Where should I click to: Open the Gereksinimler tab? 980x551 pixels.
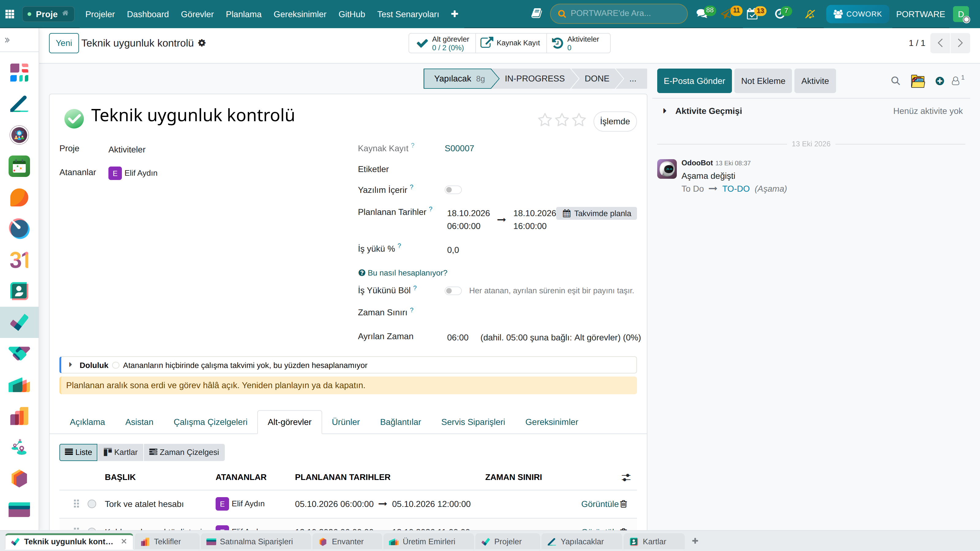pyautogui.click(x=552, y=422)
